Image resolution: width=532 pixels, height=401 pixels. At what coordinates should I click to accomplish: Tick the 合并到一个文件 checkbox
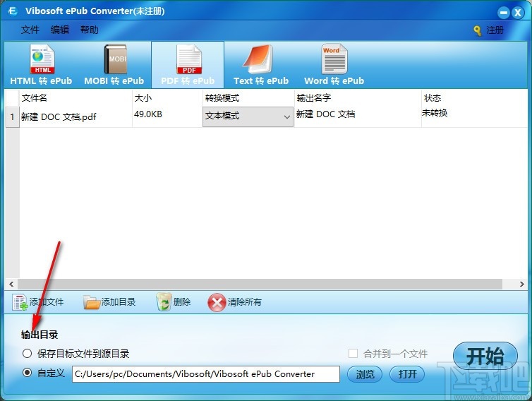(353, 353)
